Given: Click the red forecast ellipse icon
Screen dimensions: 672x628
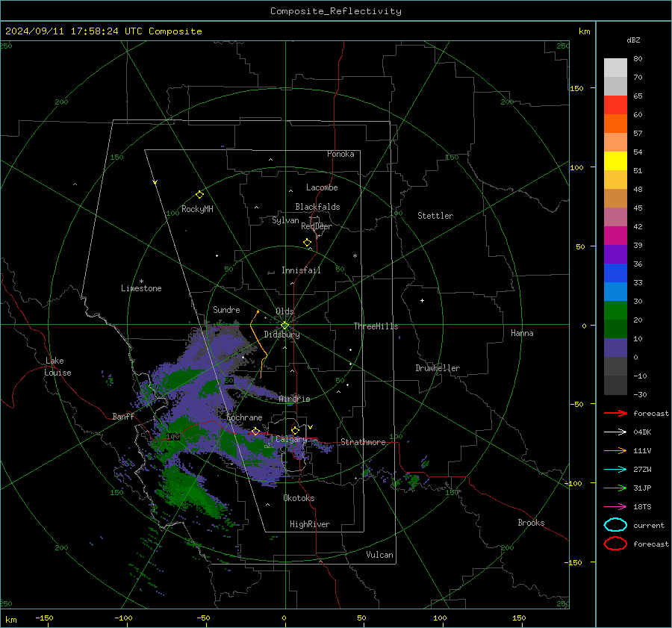Looking at the screenshot, I should point(615,544).
